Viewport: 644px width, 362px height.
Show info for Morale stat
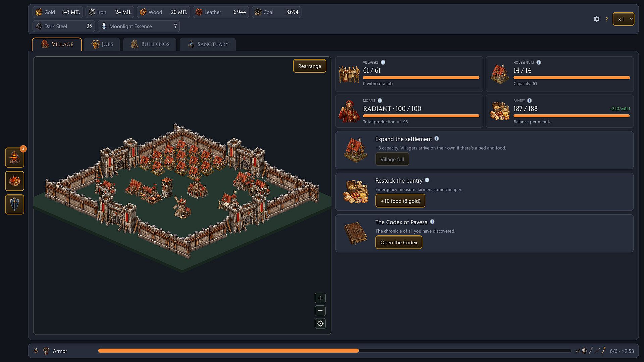click(x=380, y=101)
